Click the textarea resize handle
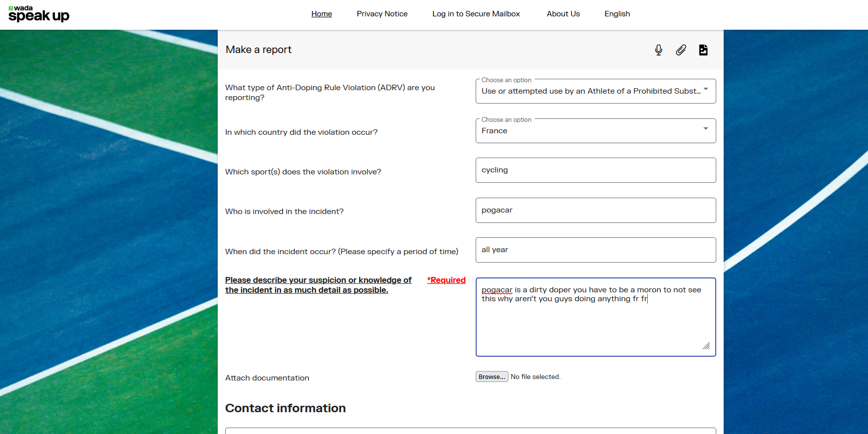The width and height of the screenshot is (868, 434). (706, 346)
